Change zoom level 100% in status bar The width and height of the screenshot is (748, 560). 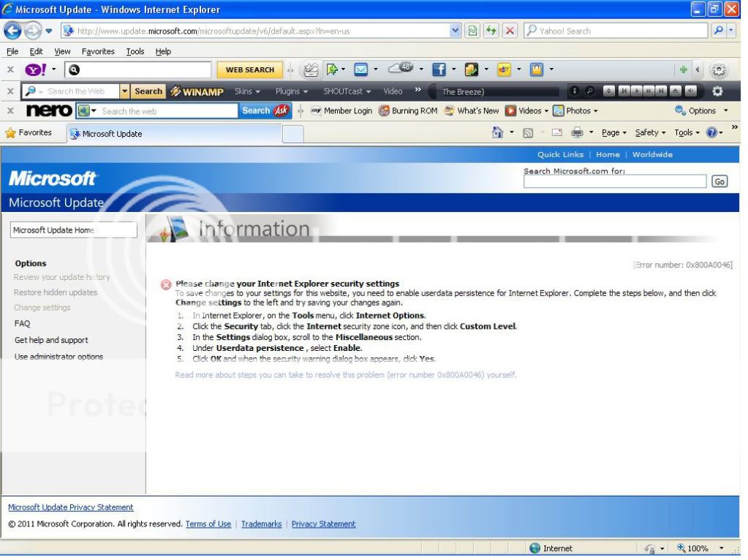point(700,548)
